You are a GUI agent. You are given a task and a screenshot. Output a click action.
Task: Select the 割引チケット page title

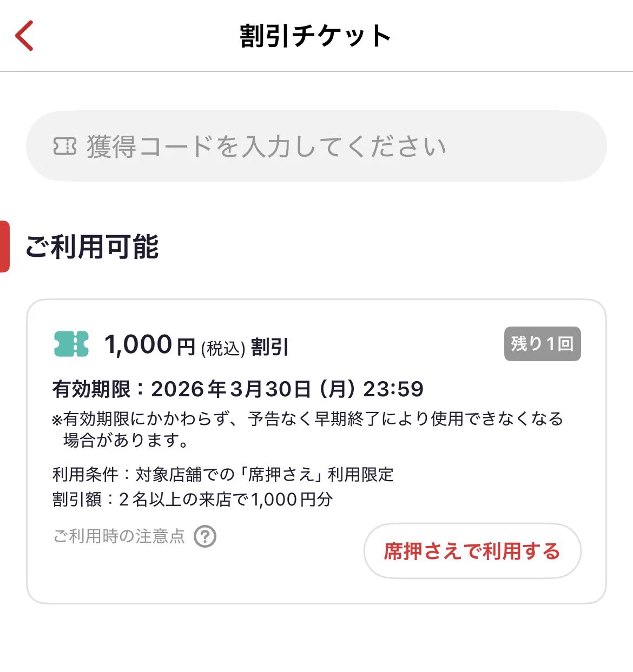pos(315,36)
